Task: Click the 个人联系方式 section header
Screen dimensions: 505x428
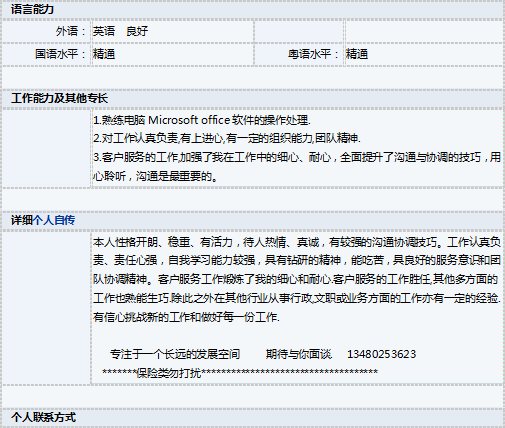Action: [x=43, y=417]
